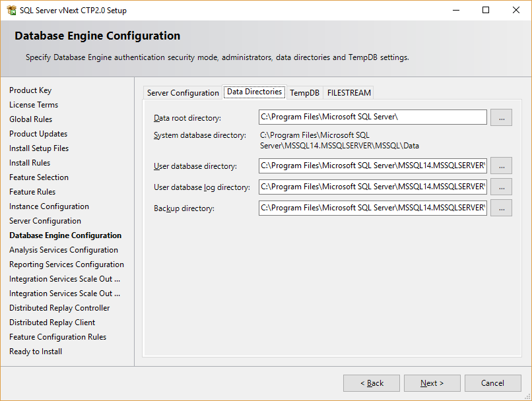Switch to the Server Configuration tab

point(183,93)
